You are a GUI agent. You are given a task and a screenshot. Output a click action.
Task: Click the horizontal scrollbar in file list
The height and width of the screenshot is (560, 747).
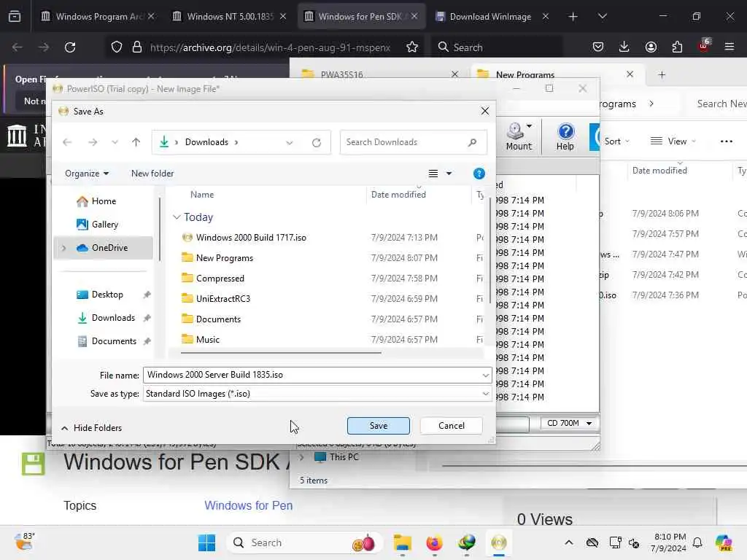[281, 354]
